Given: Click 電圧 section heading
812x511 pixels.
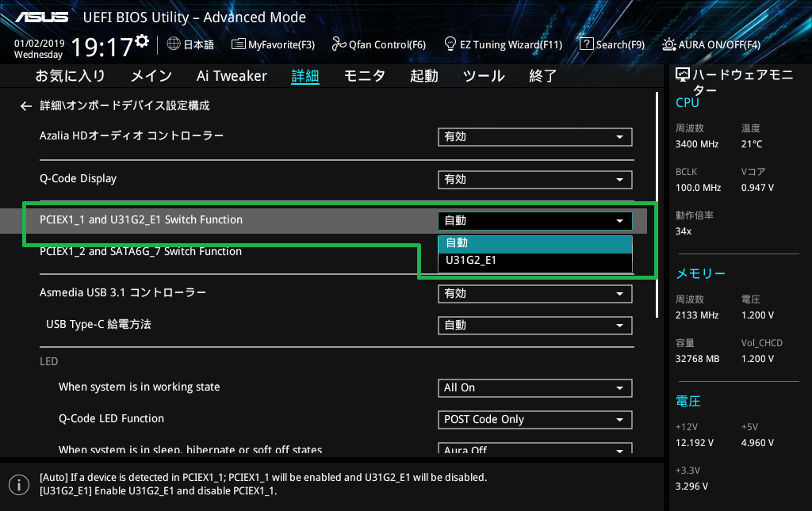Looking at the screenshot, I should 688,402.
